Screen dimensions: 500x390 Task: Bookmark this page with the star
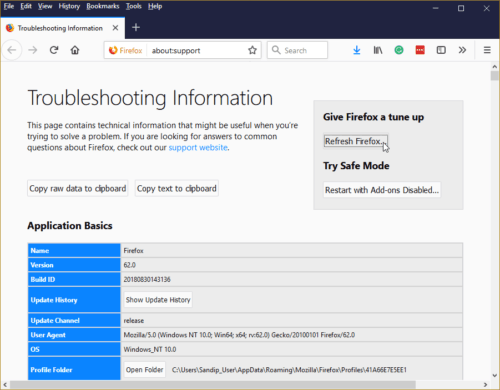tap(252, 50)
